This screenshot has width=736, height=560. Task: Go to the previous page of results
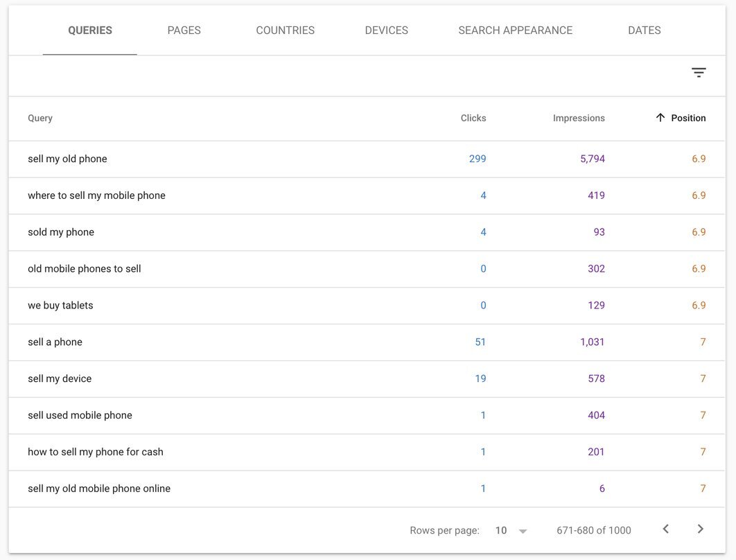pyautogui.click(x=665, y=530)
